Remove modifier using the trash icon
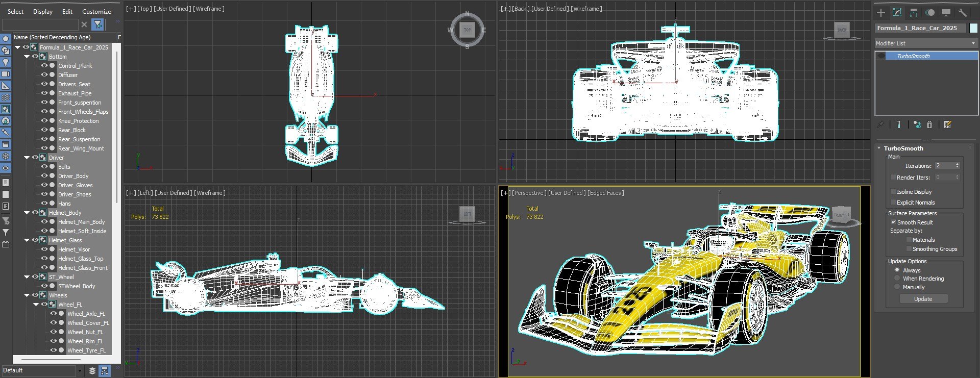 pos(929,124)
